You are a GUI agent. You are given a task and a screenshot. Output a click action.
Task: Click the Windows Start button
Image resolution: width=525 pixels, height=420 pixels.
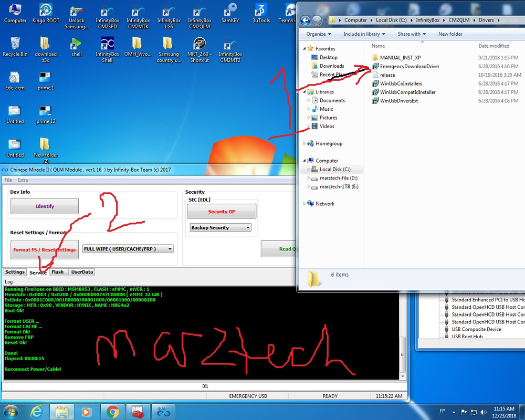click(11, 412)
